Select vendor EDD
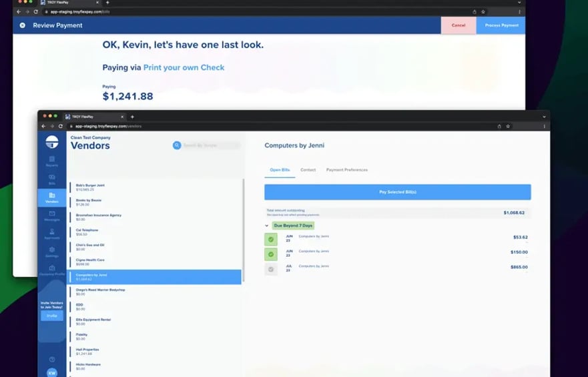The image size is (588, 377). tap(154, 307)
